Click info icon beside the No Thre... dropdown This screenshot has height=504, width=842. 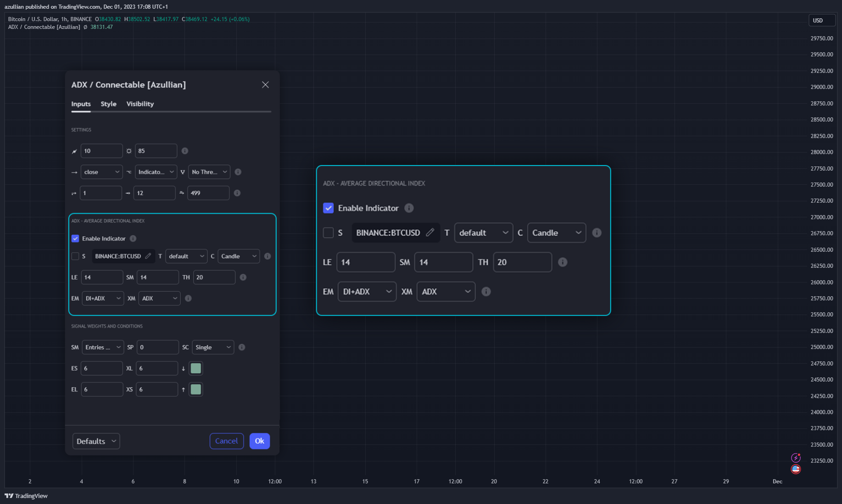click(x=238, y=172)
